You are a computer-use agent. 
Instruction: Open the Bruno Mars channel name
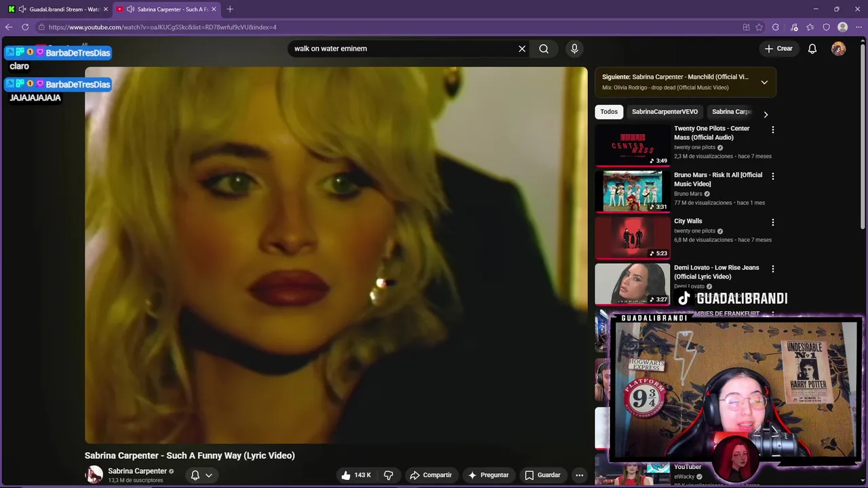[688, 194]
